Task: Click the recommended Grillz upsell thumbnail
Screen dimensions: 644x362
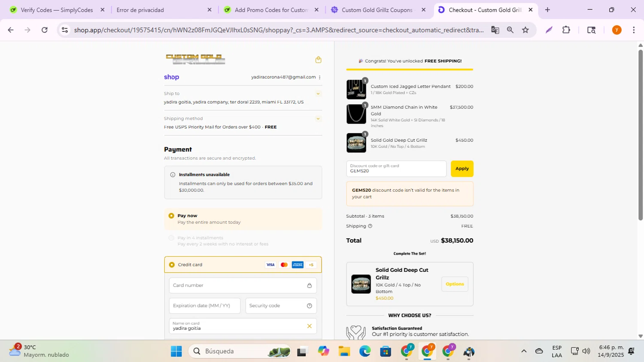Action: (x=361, y=284)
